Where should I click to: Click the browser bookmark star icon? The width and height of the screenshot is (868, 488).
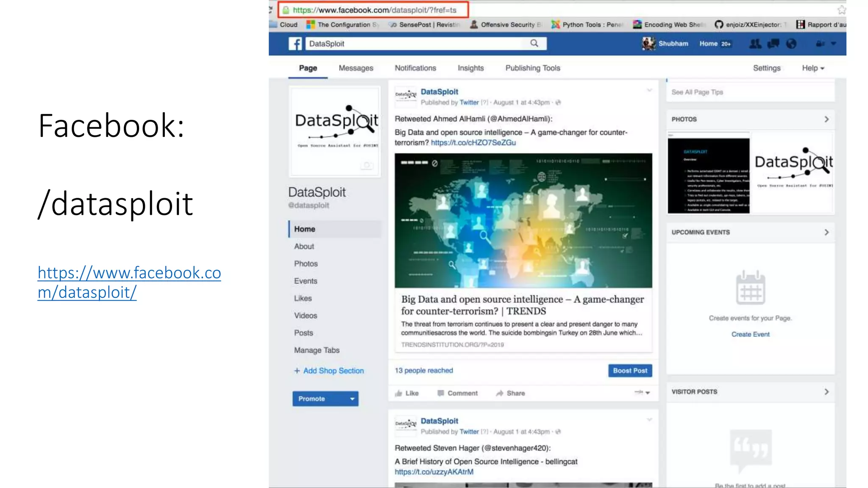click(x=841, y=10)
